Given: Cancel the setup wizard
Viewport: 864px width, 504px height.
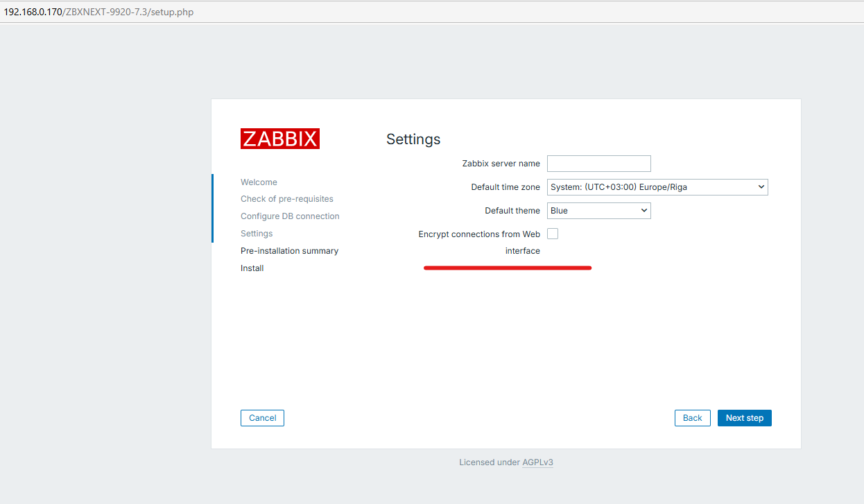Looking at the screenshot, I should (263, 418).
